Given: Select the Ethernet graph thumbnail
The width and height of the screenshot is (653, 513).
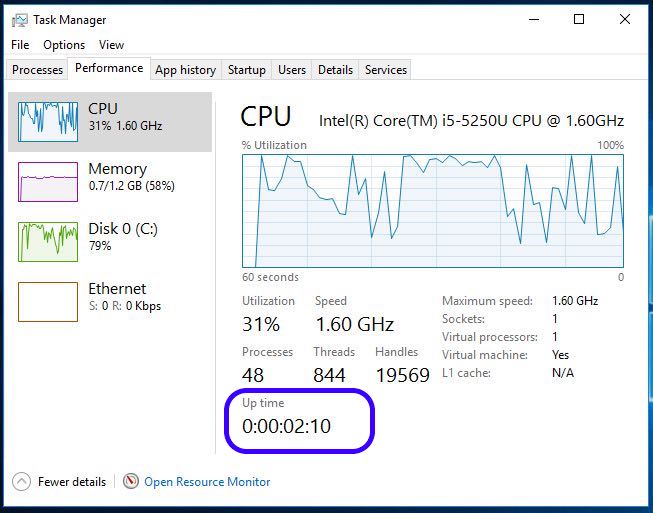Looking at the screenshot, I should 48,302.
